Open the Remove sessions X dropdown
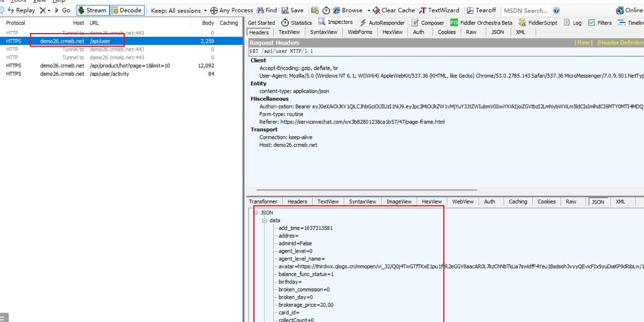 [45, 10]
